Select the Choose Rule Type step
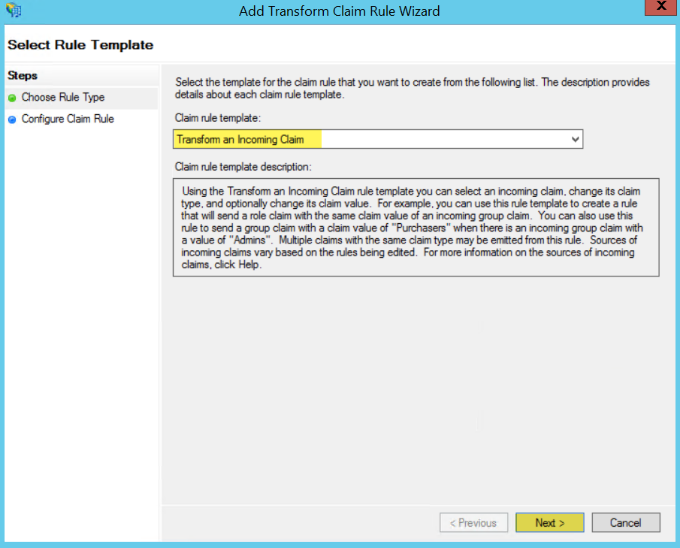The height and width of the screenshot is (548, 680). tap(63, 98)
